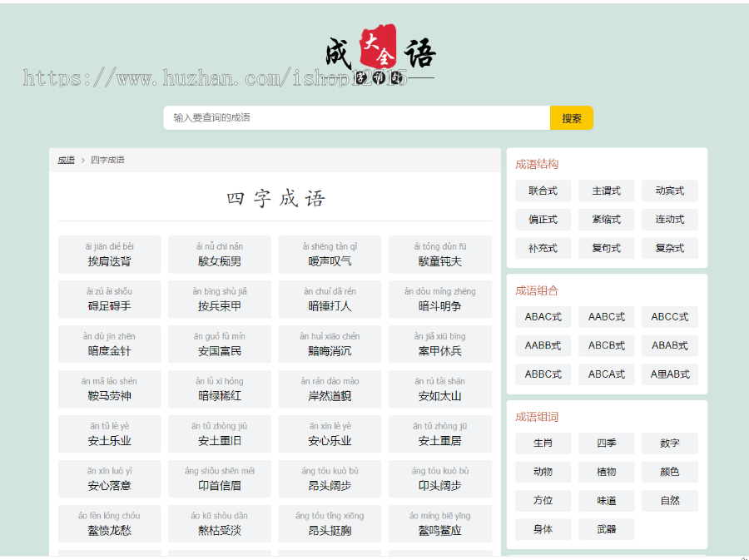Choose combination pattern ABBC式

pyautogui.click(x=543, y=374)
